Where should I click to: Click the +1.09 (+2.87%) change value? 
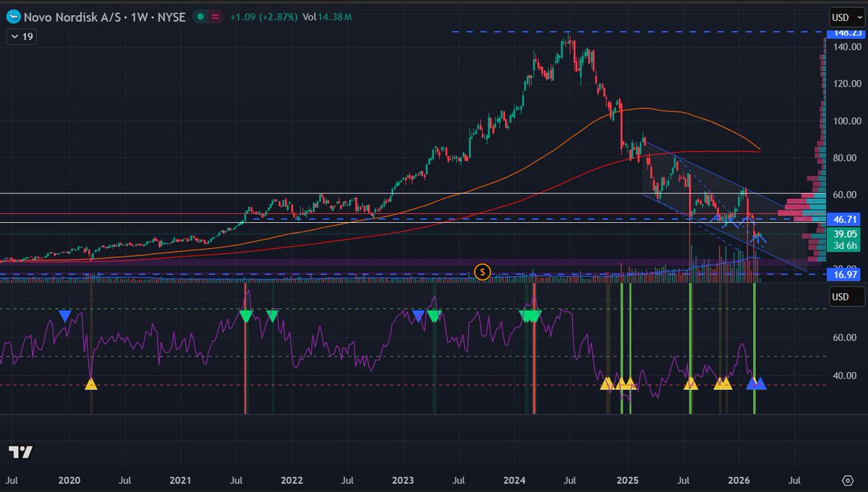click(263, 17)
